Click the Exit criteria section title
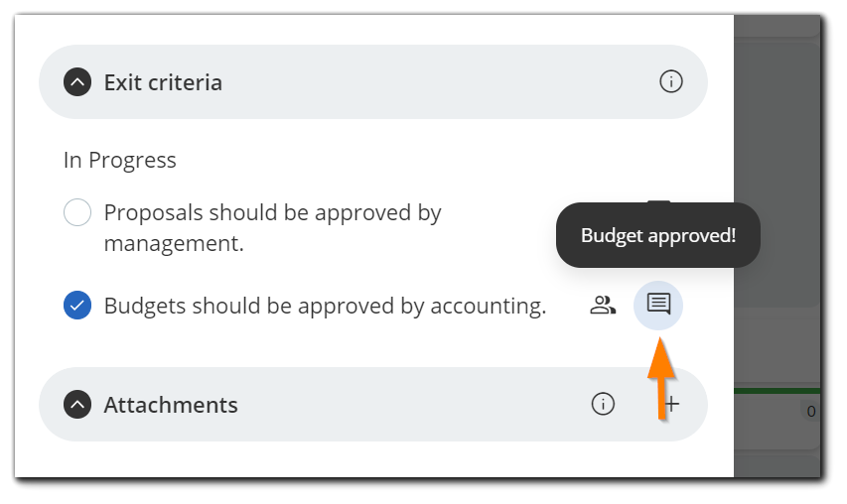Image resolution: width=847 pixels, height=504 pixels. coord(163,82)
